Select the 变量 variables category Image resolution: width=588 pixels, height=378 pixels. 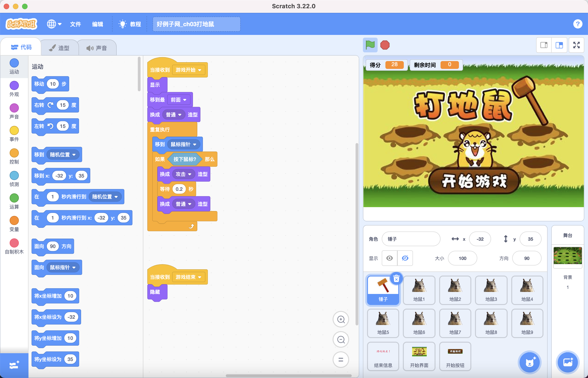pyautogui.click(x=14, y=224)
